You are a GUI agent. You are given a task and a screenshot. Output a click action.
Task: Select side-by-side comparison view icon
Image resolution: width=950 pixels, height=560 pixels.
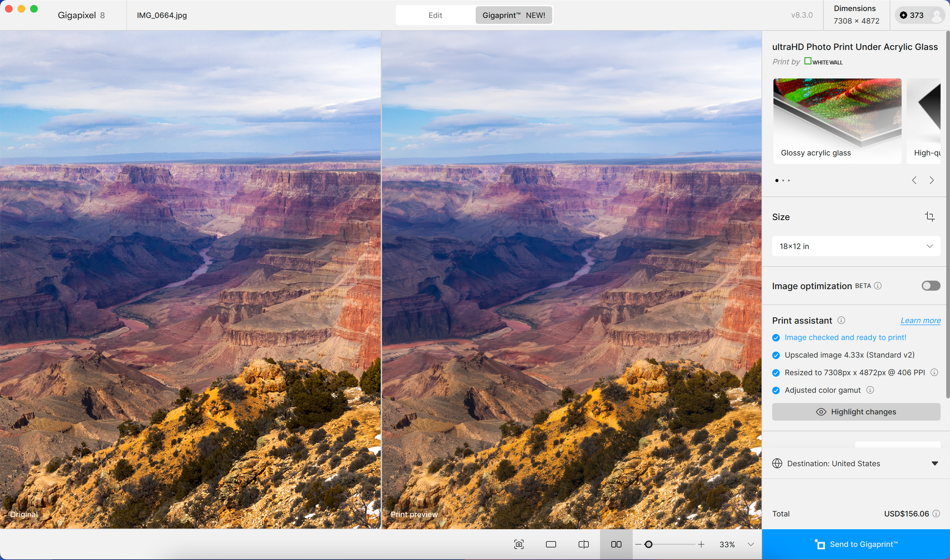[x=616, y=544]
